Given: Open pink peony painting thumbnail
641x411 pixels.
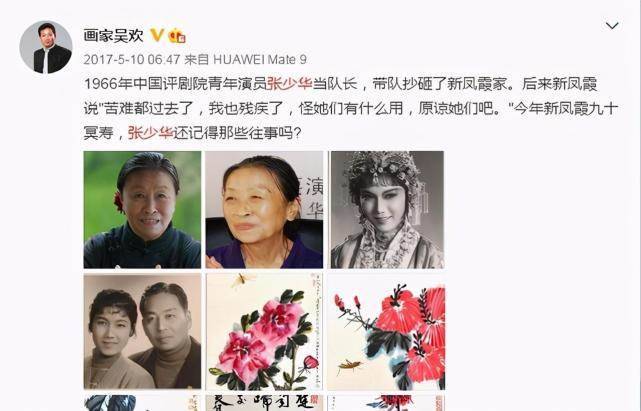Looking at the screenshot, I should pyautogui.click(x=264, y=331).
